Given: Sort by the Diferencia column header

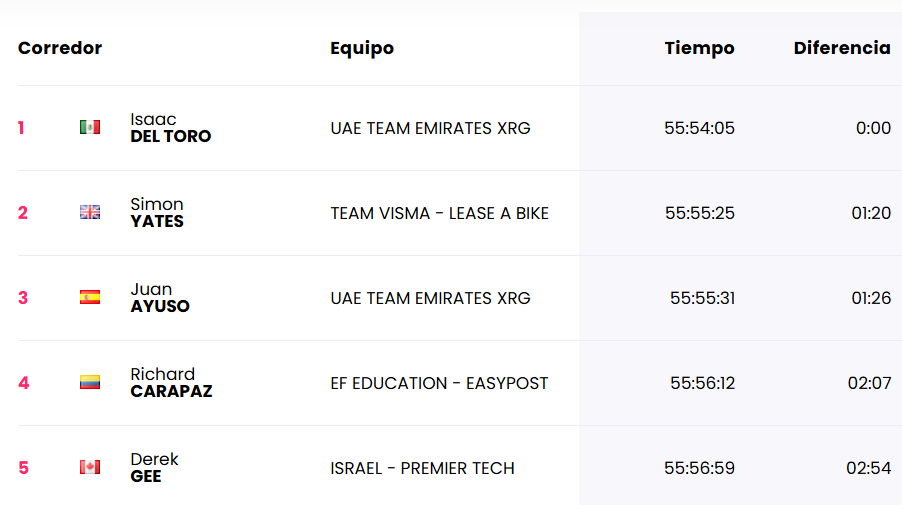Looking at the screenshot, I should [x=842, y=48].
